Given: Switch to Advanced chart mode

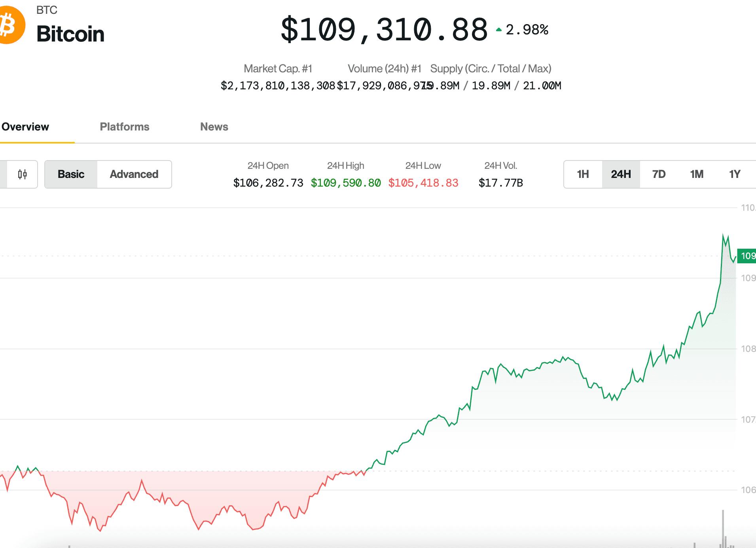Looking at the screenshot, I should [x=134, y=174].
